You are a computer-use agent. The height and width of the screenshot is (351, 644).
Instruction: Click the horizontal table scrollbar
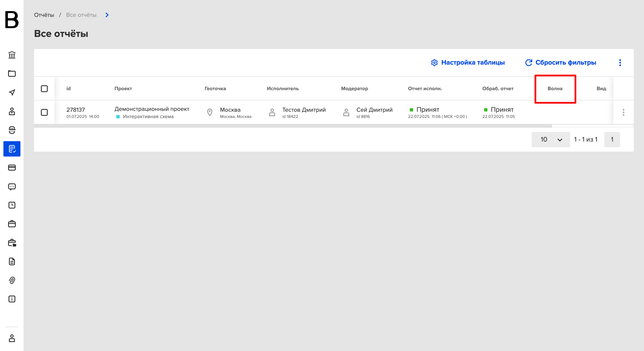coord(293,126)
